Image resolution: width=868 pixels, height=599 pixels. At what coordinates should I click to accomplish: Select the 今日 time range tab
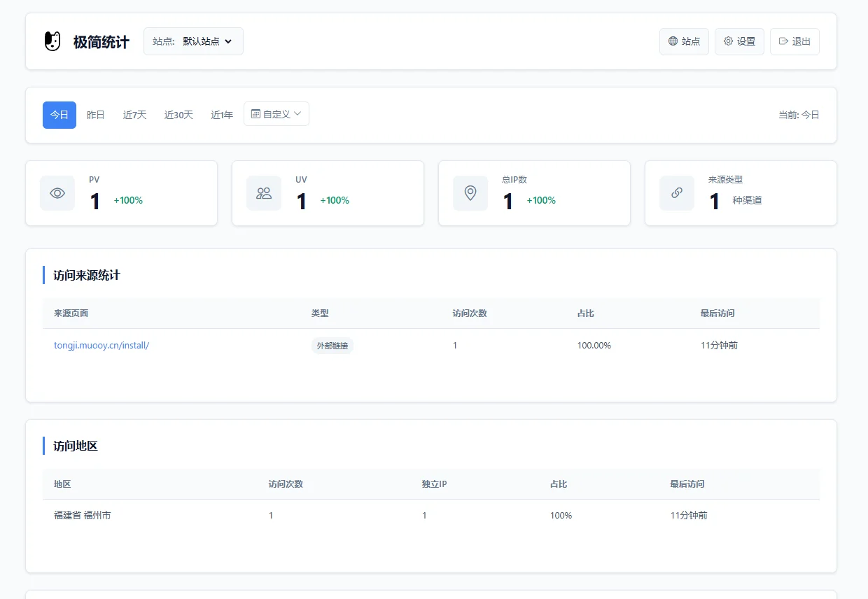pyautogui.click(x=59, y=115)
